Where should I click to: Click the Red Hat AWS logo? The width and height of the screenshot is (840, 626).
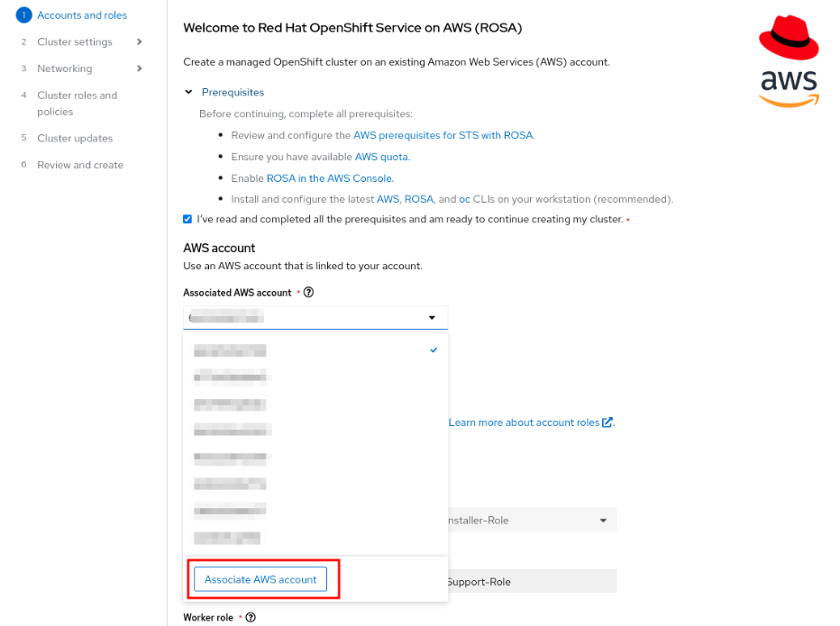pyautogui.click(x=789, y=61)
